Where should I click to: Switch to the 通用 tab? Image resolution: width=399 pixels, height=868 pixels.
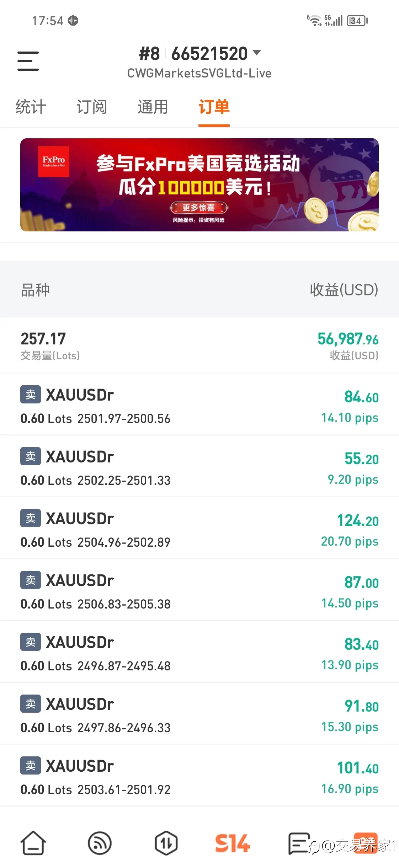point(153,107)
